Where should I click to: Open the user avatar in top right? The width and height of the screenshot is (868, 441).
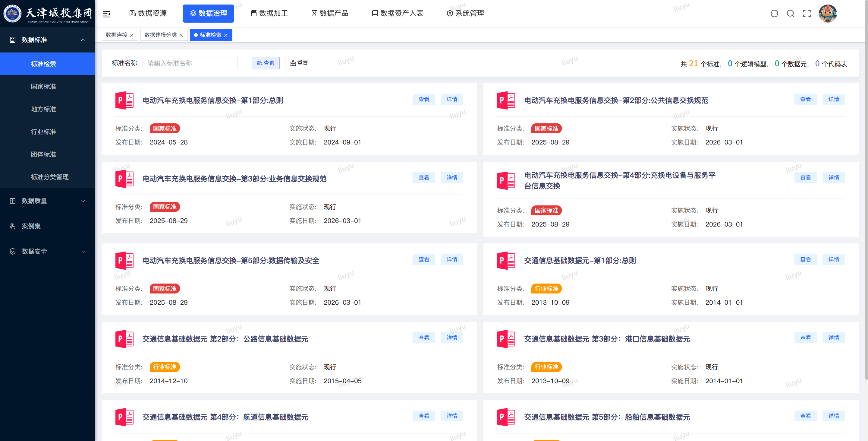pyautogui.click(x=828, y=14)
